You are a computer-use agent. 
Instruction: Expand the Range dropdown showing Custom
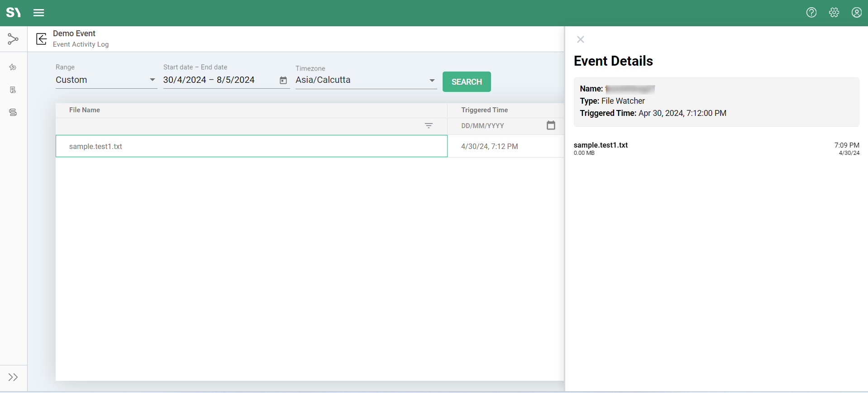pyautogui.click(x=106, y=80)
